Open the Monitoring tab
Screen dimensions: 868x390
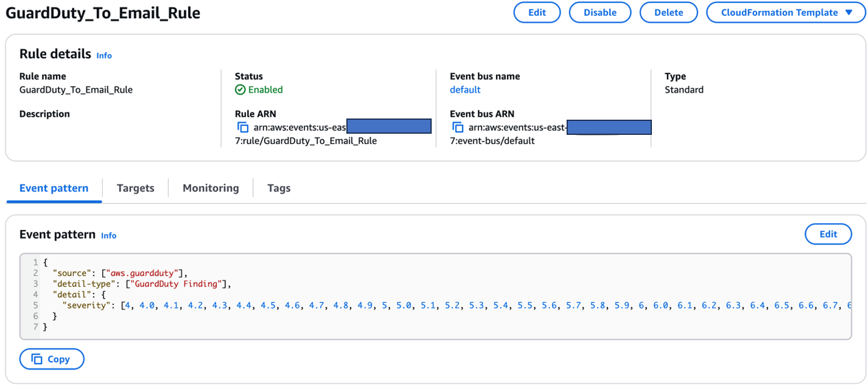coord(210,188)
